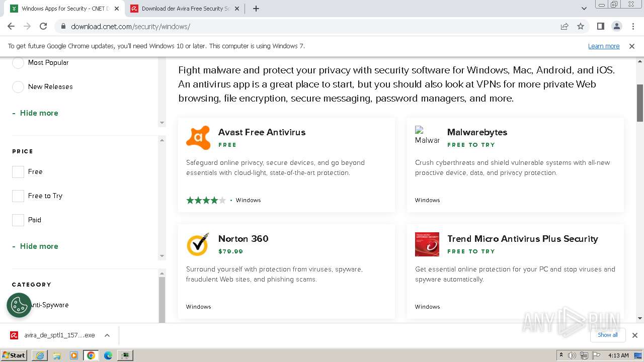This screenshot has width=644, height=362.
Task: Open Malwarebytes title link
Action: 477,132
